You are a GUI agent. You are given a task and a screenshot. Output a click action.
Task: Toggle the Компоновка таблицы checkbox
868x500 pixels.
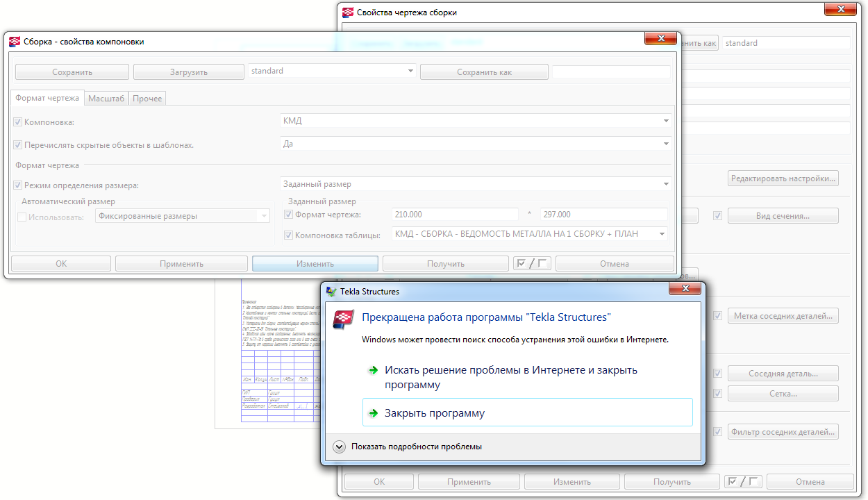(x=289, y=235)
